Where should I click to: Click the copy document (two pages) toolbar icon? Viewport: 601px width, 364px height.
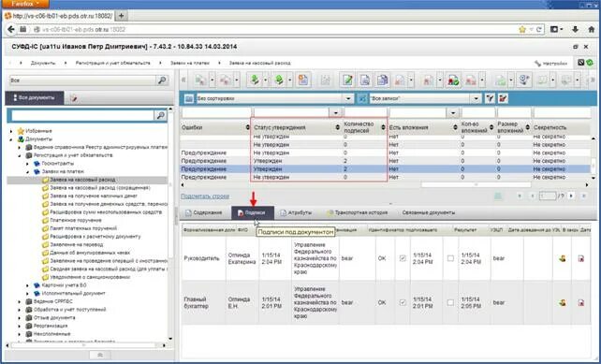click(382, 80)
